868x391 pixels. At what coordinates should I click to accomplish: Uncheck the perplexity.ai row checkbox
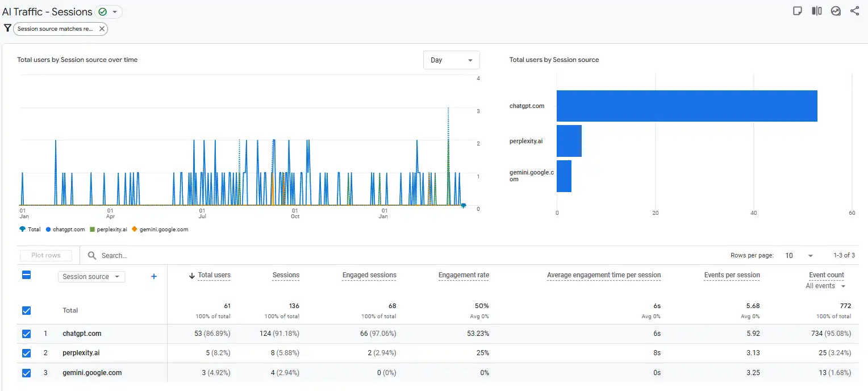(x=26, y=353)
